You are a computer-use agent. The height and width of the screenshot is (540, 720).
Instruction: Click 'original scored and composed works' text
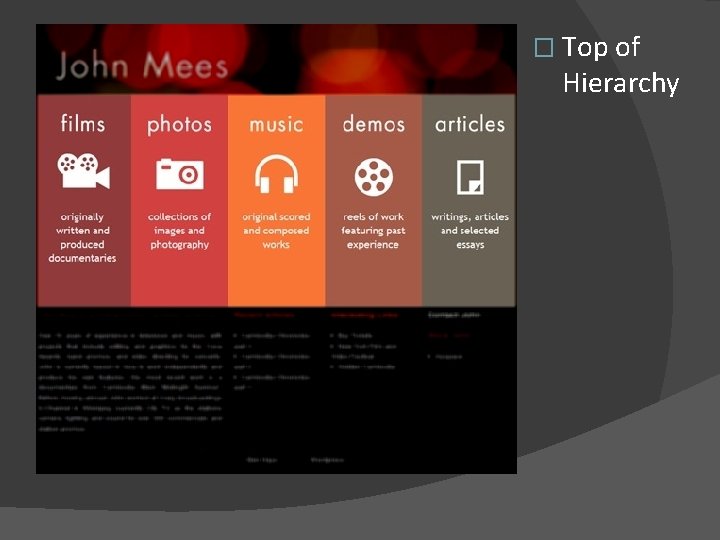coord(276,231)
